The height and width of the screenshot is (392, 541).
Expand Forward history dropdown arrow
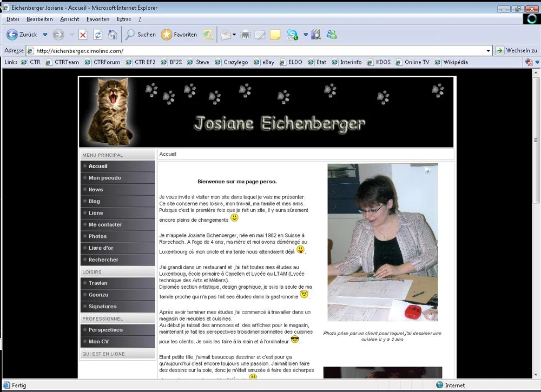click(72, 35)
